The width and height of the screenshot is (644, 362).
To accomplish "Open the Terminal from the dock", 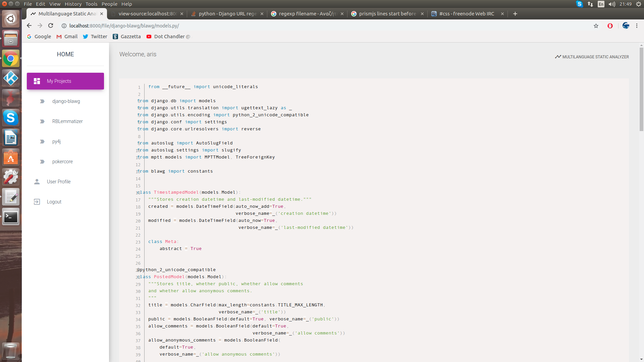I will [x=11, y=217].
